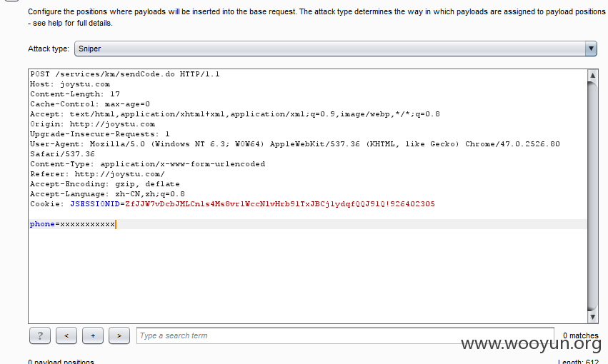The width and height of the screenshot is (608, 364).
Task: Click the Content-Length: 17 header
Action: pyautogui.click(x=75, y=94)
